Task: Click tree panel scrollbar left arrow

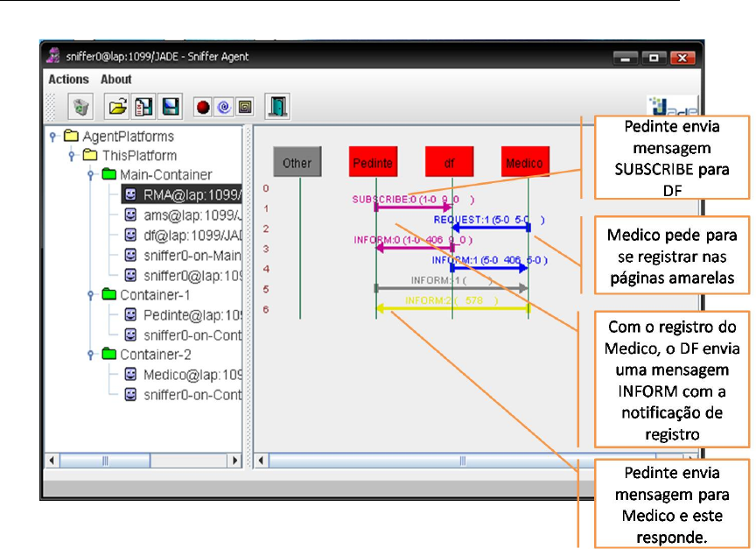Action: tap(52, 461)
